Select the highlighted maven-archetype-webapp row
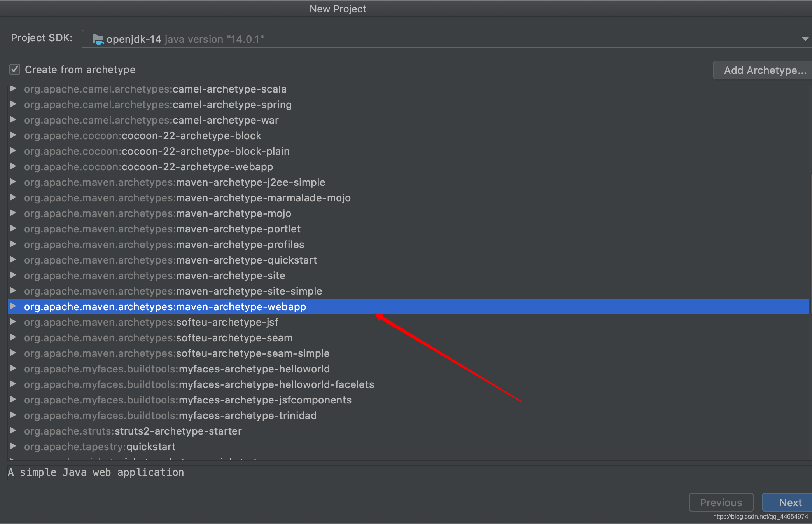 tap(408, 306)
